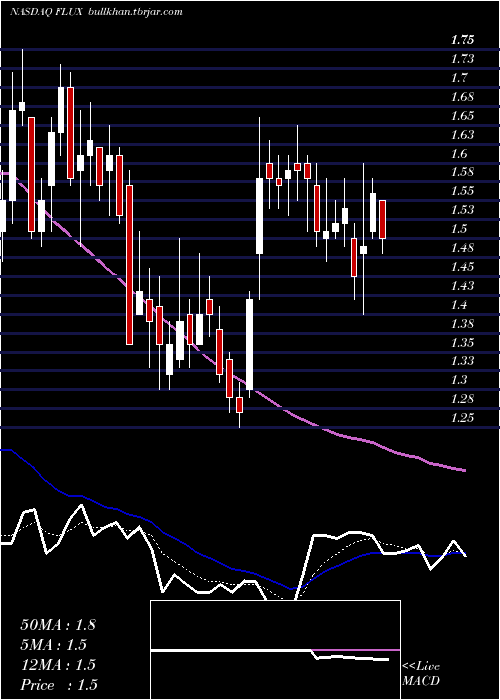Screen dimensions: 500x700
Task: Click the lowest red candlestick near 1.28
Action: coord(240,405)
